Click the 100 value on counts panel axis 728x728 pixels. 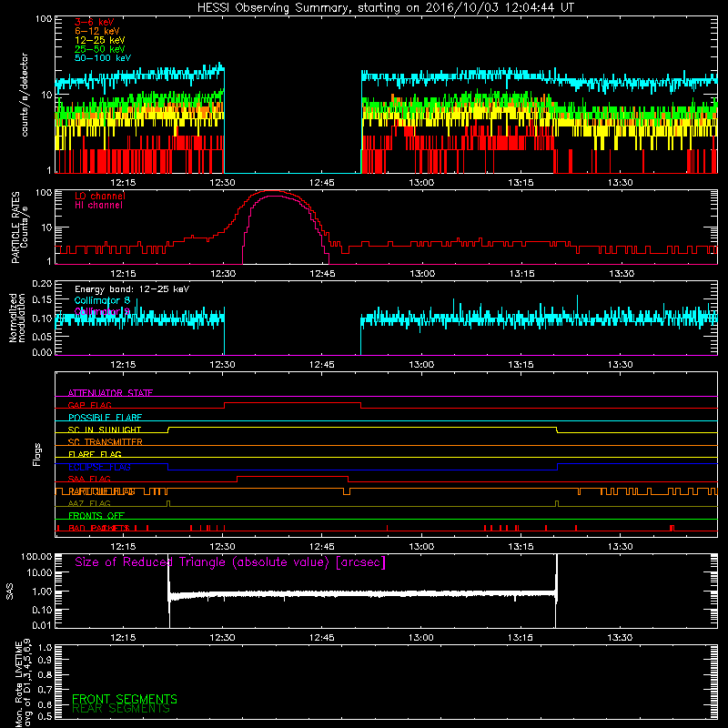[44, 19]
